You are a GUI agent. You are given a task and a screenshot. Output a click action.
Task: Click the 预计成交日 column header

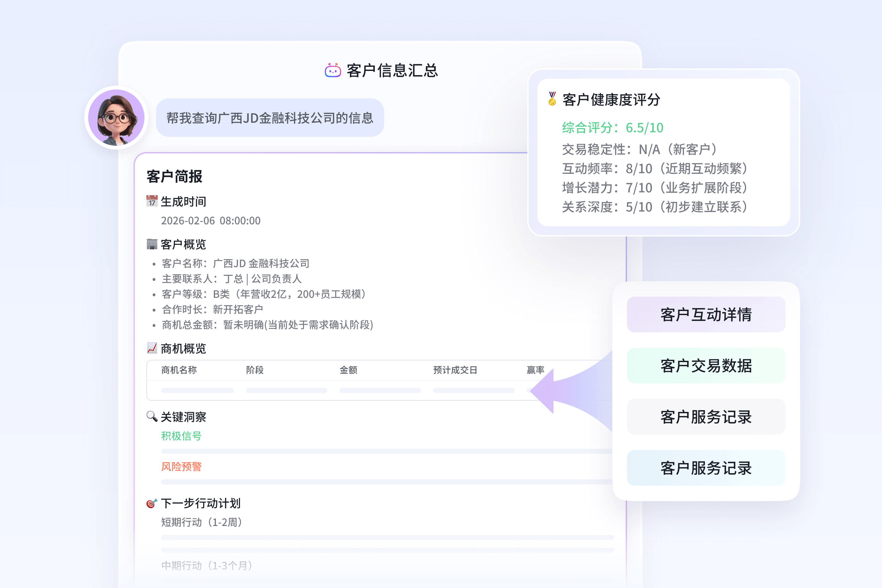tap(455, 370)
